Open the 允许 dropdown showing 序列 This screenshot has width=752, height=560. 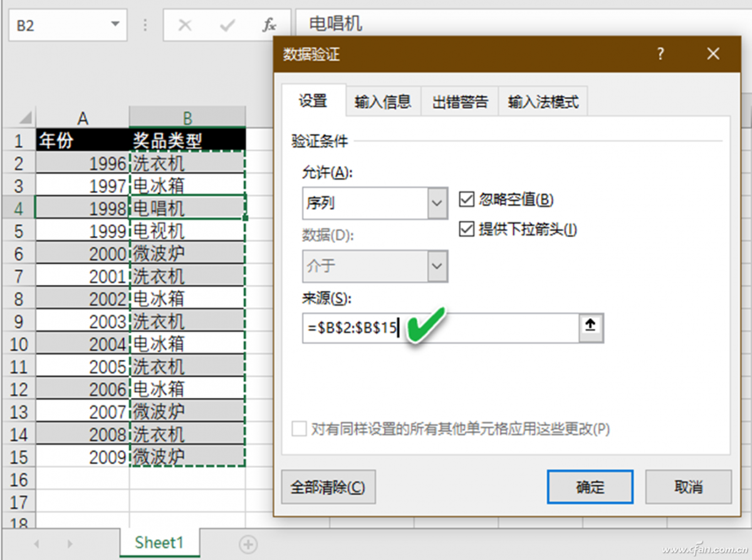tap(437, 203)
